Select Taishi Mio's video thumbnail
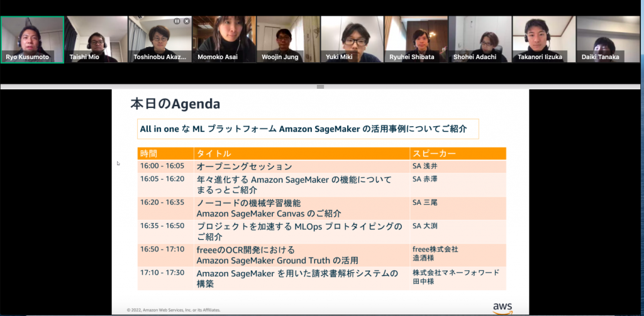The image size is (644, 316). tap(96, 40)
